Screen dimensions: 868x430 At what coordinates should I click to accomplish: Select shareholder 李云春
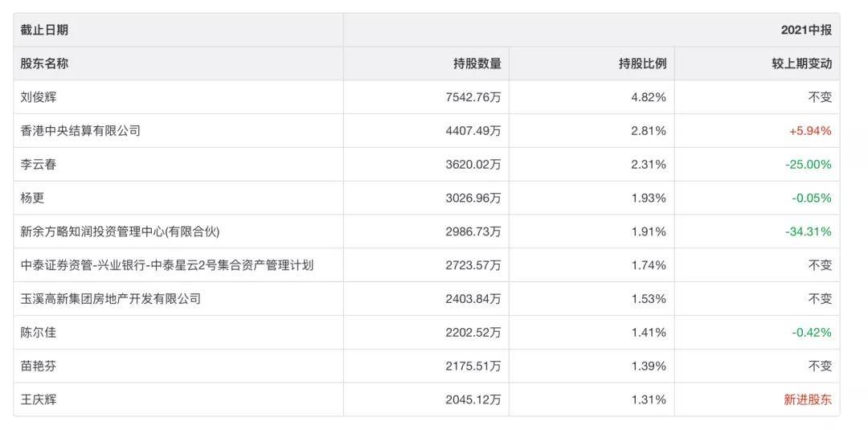coord(39,164)
